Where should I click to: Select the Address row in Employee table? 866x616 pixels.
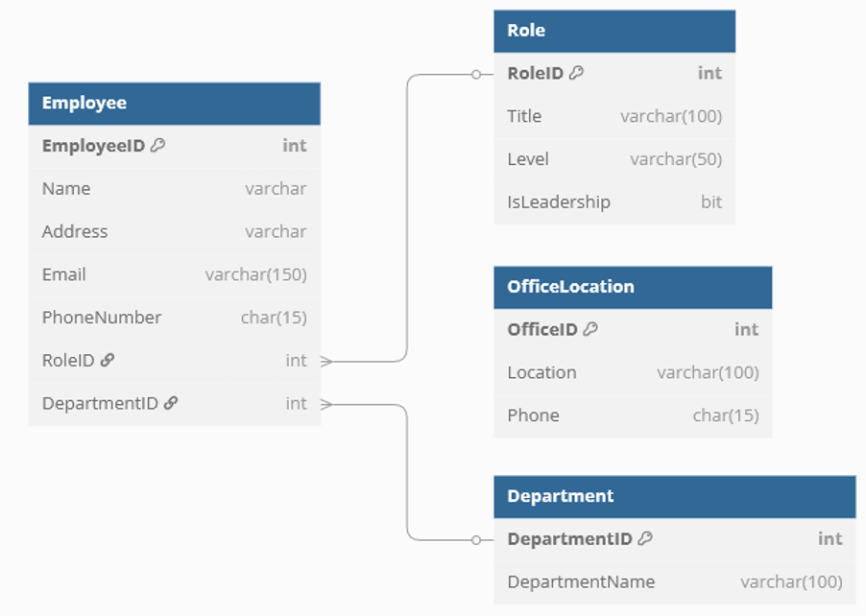point(174,232)
